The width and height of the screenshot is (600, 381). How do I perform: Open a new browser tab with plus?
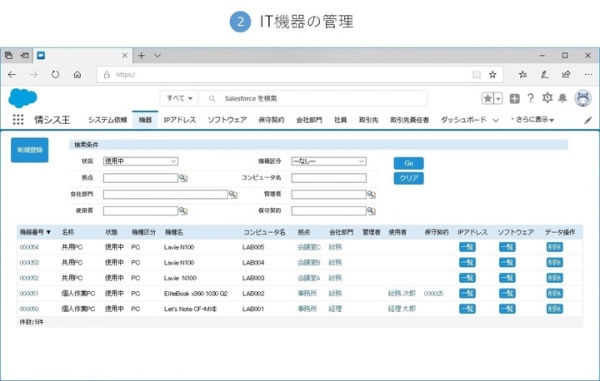[142, 55]
